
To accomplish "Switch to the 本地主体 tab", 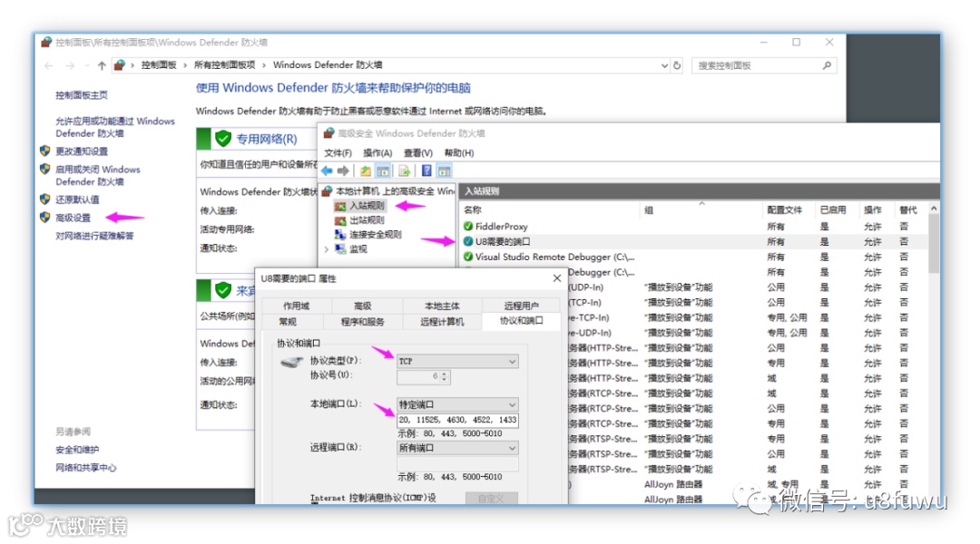I will [x=442, y=306].
